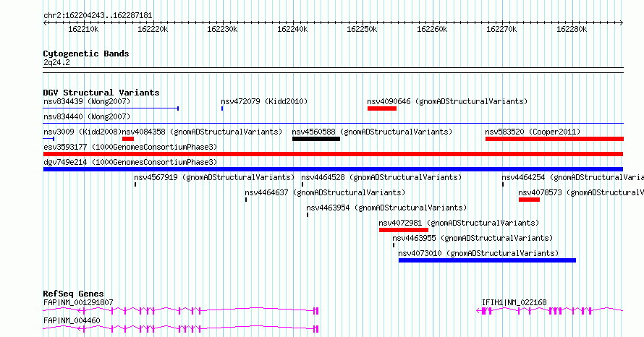Open the nsv472079 (Kidd2010) variant label
The image size is (644, 337).
tap(264, 101)
